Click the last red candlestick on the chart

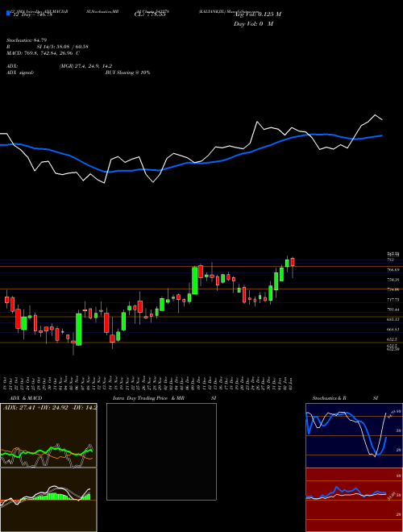coord(293,262)
